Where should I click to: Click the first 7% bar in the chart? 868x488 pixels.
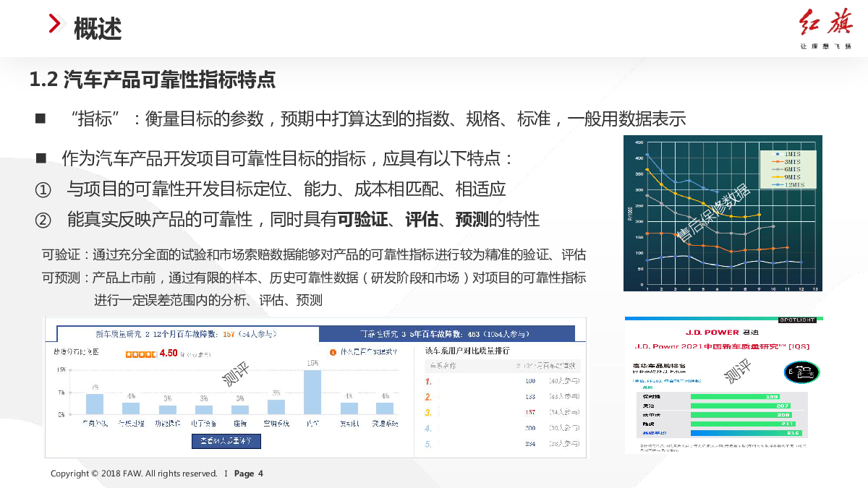pyautogui.click(x=95, y=404)
